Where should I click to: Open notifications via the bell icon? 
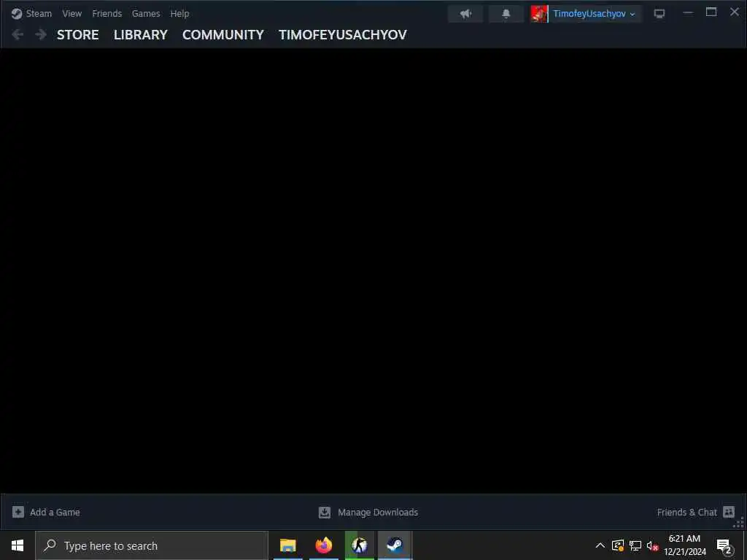[x=506, y=14]
